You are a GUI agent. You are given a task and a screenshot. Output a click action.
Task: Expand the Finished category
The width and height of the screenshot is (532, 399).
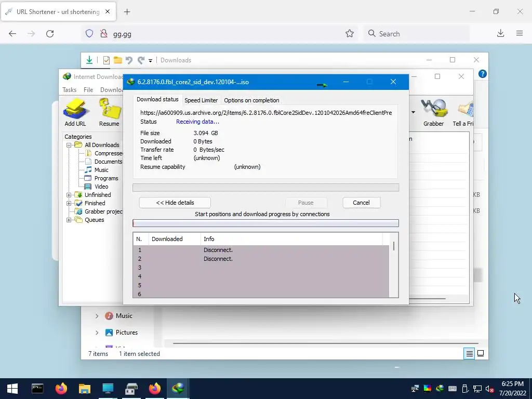coord(69,203)
